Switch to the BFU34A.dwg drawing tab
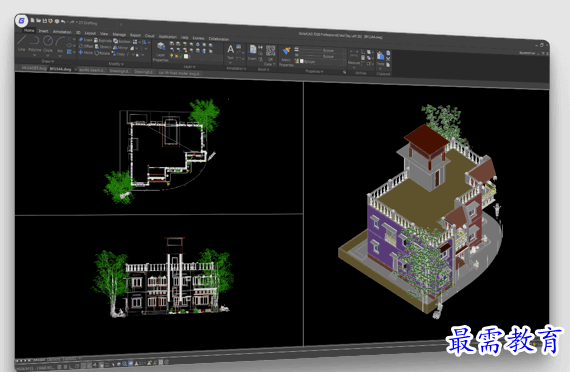The height and width of the screenshot is (372, 570). click(x=60, y=69)
